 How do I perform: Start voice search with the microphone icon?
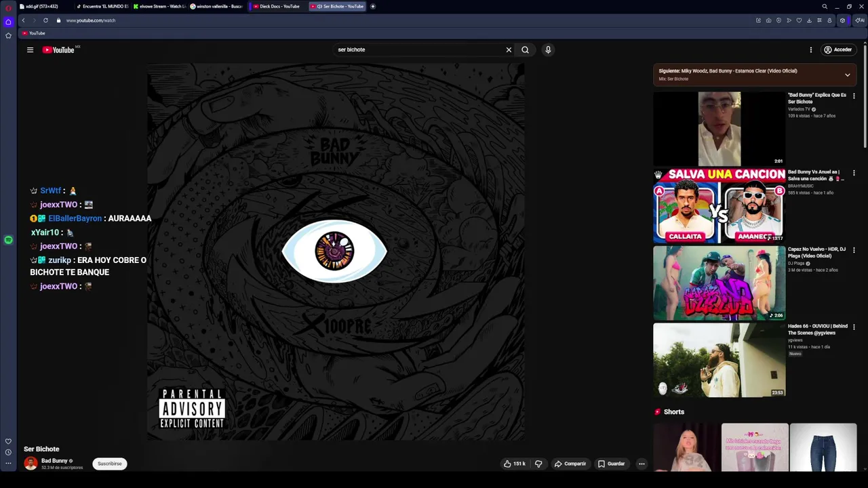point(548,49)
